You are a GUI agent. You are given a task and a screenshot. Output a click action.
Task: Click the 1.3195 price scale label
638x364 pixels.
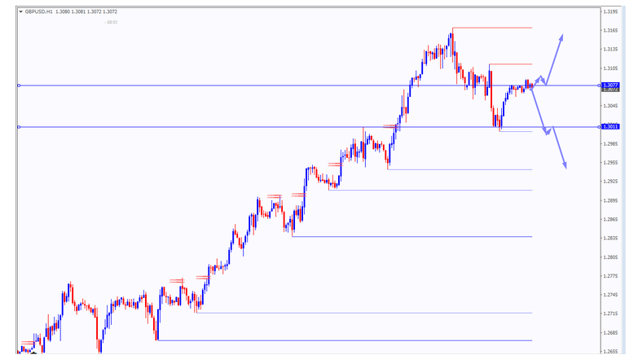coord(611,11)
